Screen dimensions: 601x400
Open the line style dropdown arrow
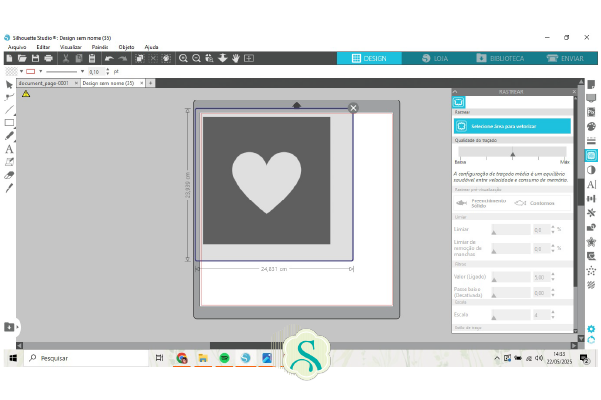coord(82,71)
